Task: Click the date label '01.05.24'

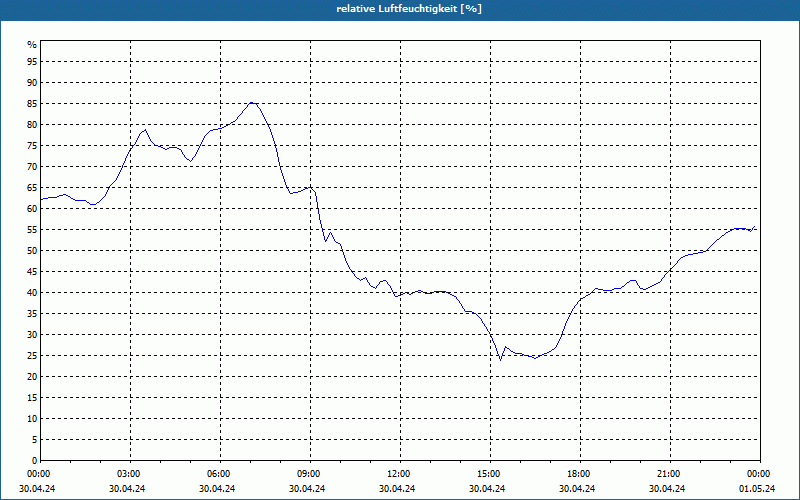Action: (757, 488)
